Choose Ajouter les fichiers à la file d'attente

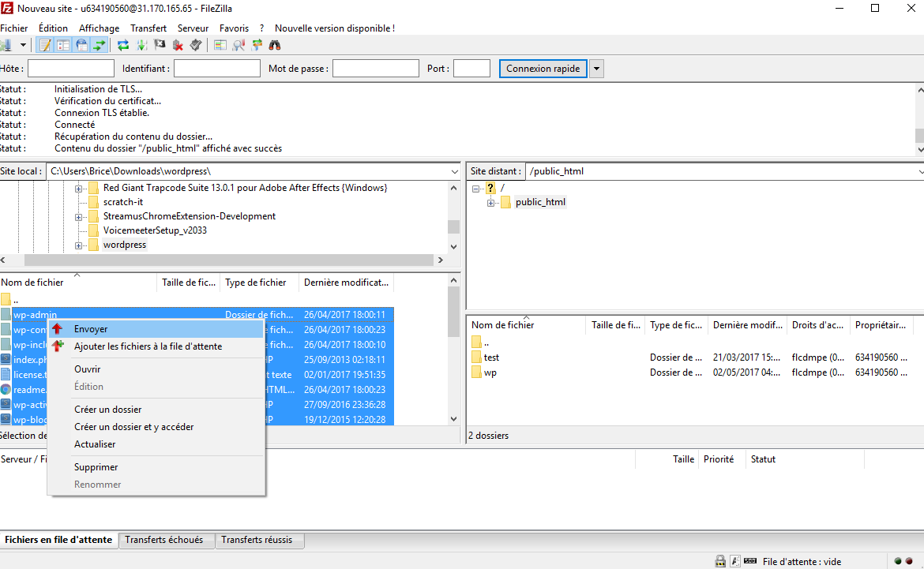[156, 346]
